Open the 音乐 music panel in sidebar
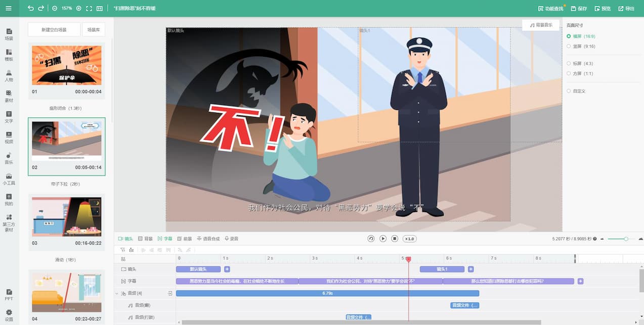Viewport: 644px width, 325px height. pyautogui.click(x=9, y=158)
